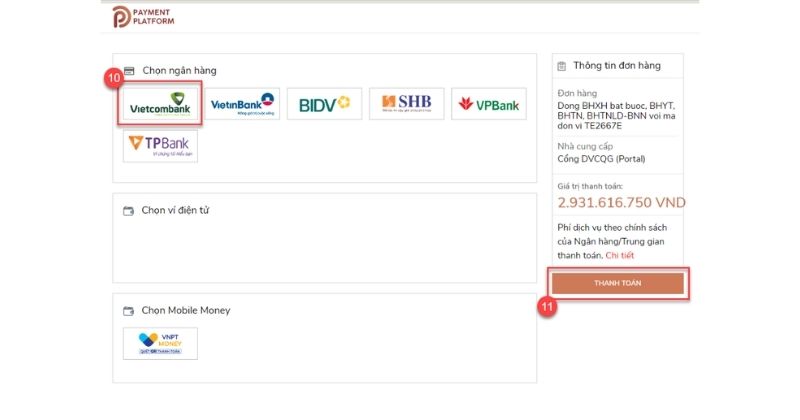Viewport: 800px width, 420px height.
Task: Pick the BIDV bank logo
Action: pyautogui.click(x=324, y=104)
